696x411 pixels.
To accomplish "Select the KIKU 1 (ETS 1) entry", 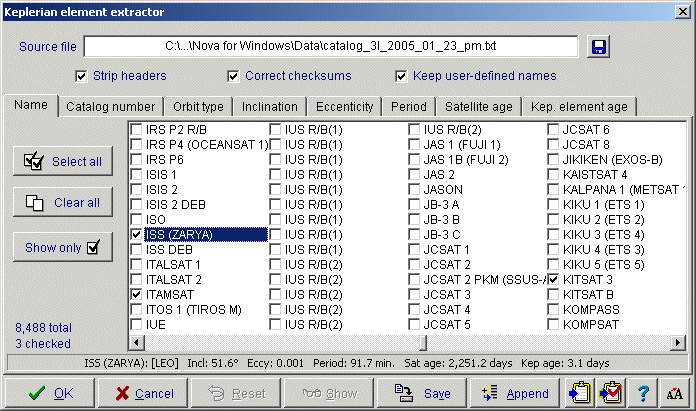I will coord(604,205).
